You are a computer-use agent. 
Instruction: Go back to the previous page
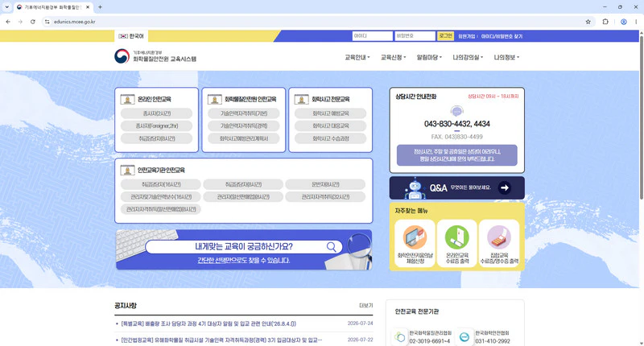click(x=8, y=22)
